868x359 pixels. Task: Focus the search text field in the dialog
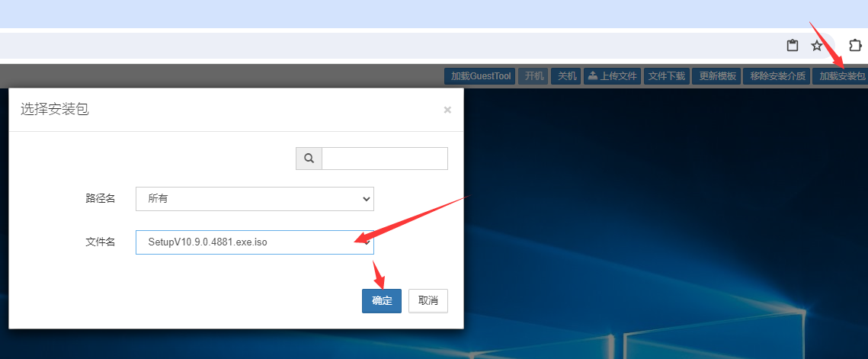pos(384,159)
